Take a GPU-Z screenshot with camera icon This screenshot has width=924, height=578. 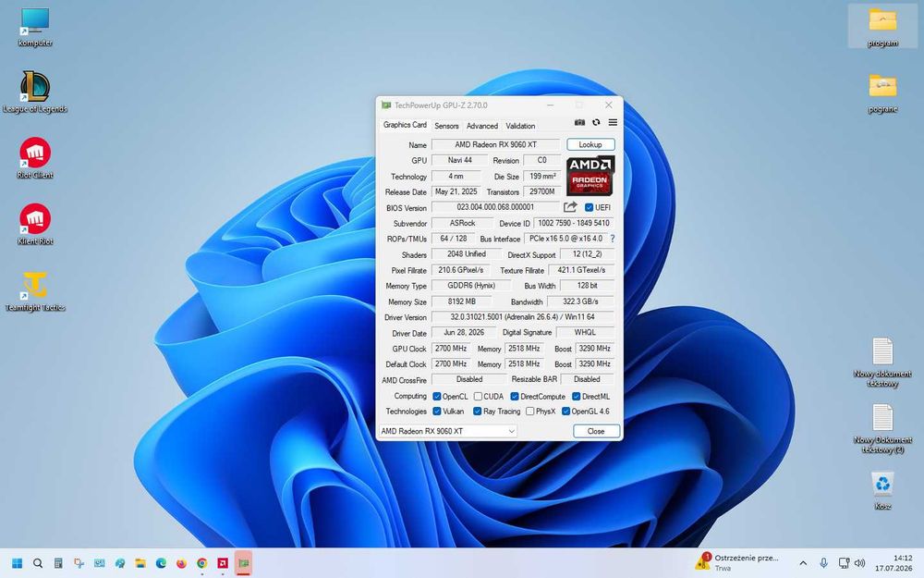pos(580,122)
